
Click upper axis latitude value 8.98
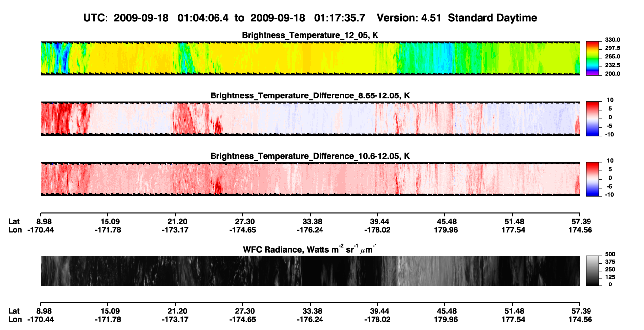45,221
